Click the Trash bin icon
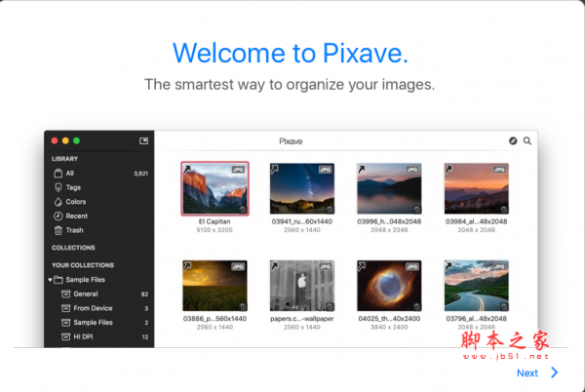Image resolution: width=585 pixels, height=392 pixels. tap(58, 230)
